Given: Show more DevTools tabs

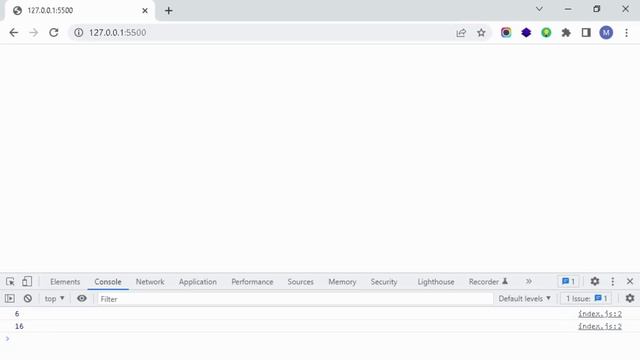Looking at the screenshot, I should click(x=529, y=281).
